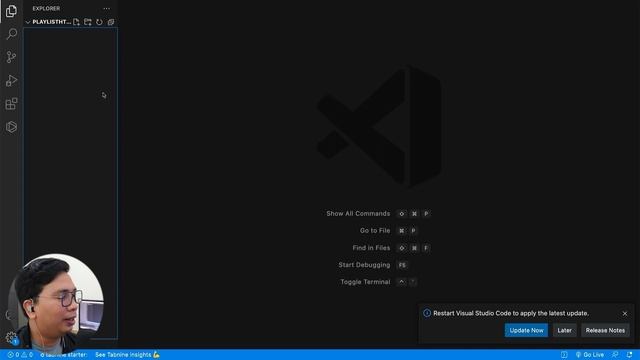Click the layout icon left of Go Live

[564, 355]
